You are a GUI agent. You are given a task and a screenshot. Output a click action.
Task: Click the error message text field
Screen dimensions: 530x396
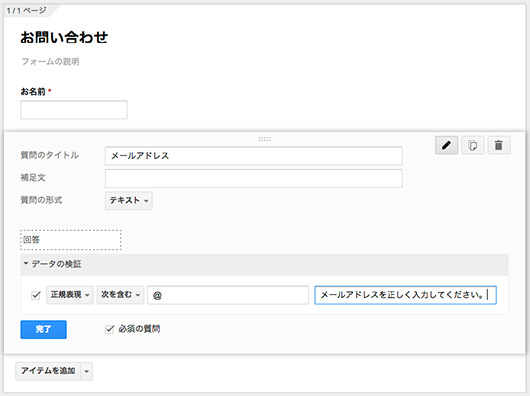(x=405, y=295)
